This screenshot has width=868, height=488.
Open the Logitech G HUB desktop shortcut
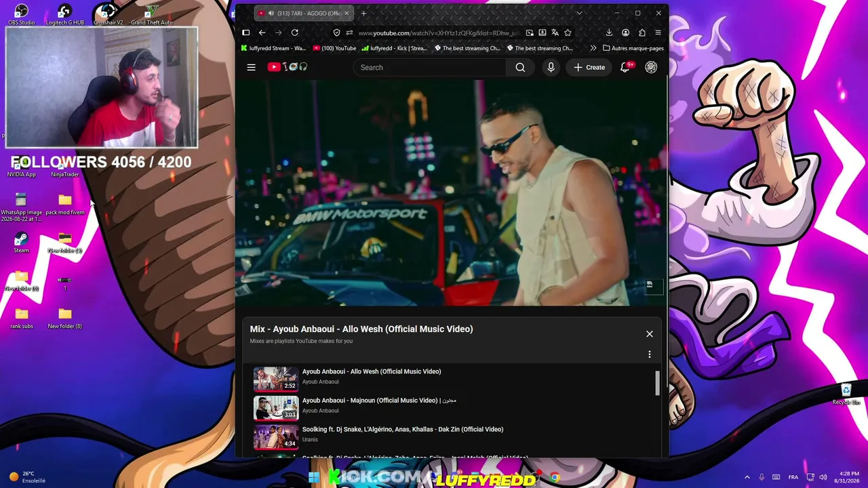[65, 15]
